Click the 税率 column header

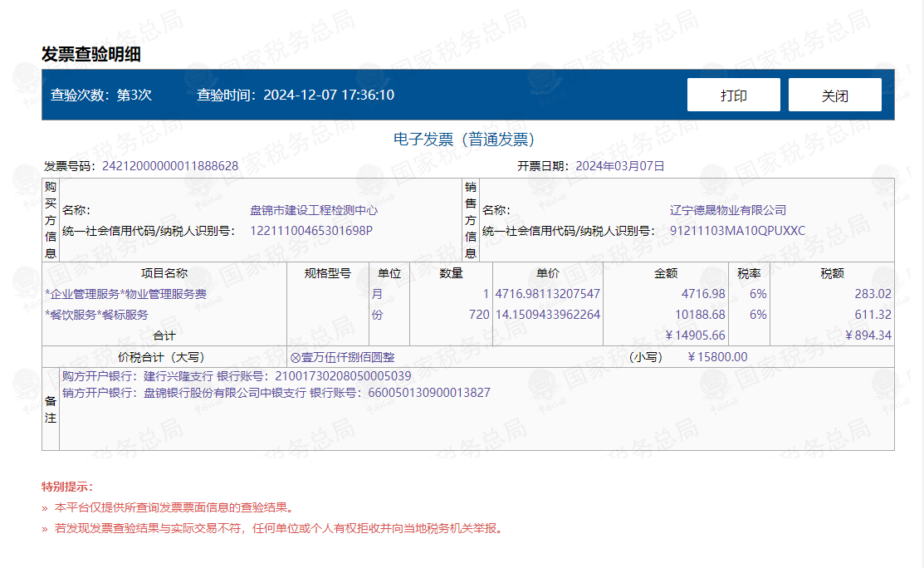point(749,273)
